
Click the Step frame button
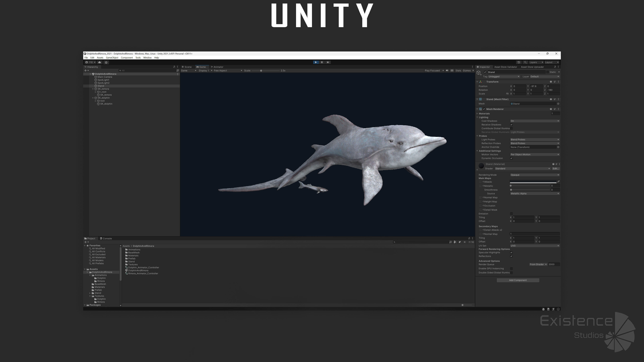click(x=328, y=62)
